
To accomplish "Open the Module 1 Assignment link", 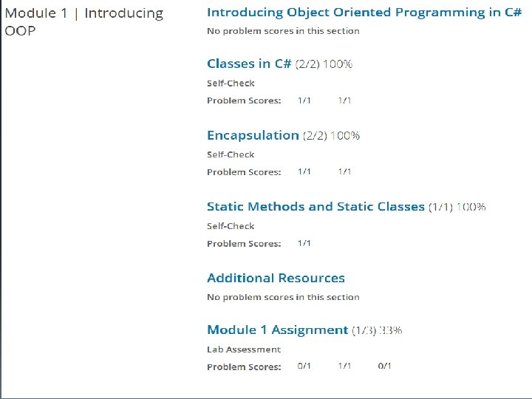I will (278, 330).
